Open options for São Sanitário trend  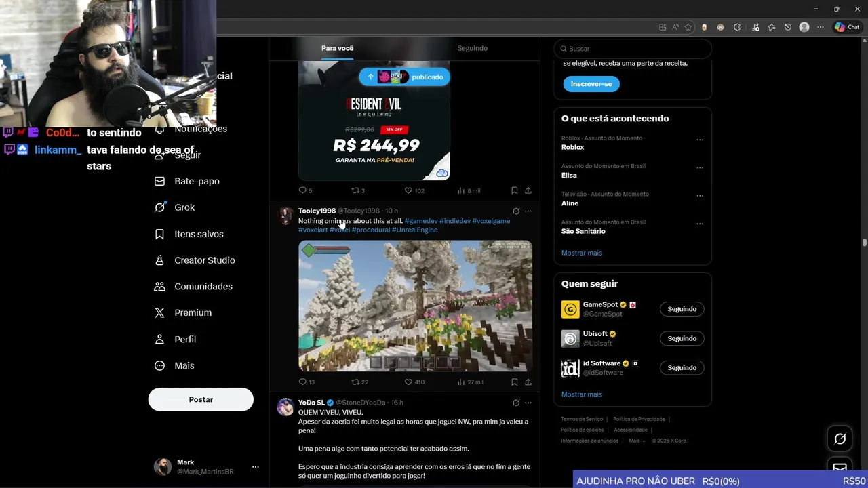(x=700, y=224)
